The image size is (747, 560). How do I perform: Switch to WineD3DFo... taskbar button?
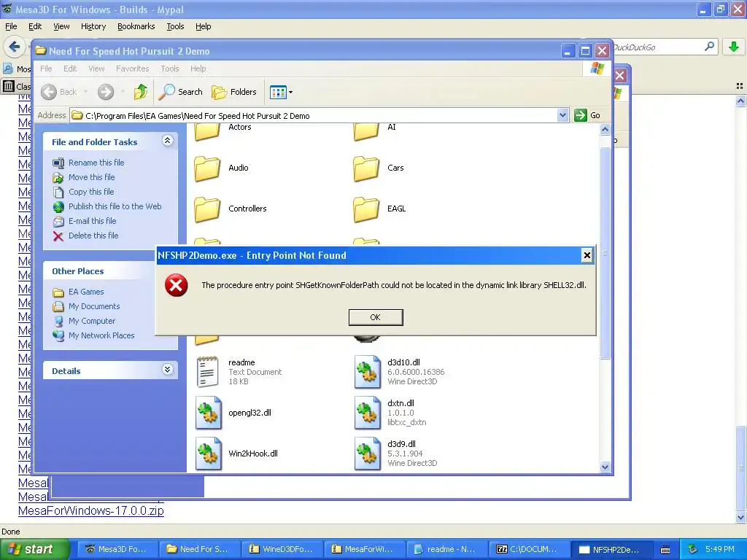282,549
